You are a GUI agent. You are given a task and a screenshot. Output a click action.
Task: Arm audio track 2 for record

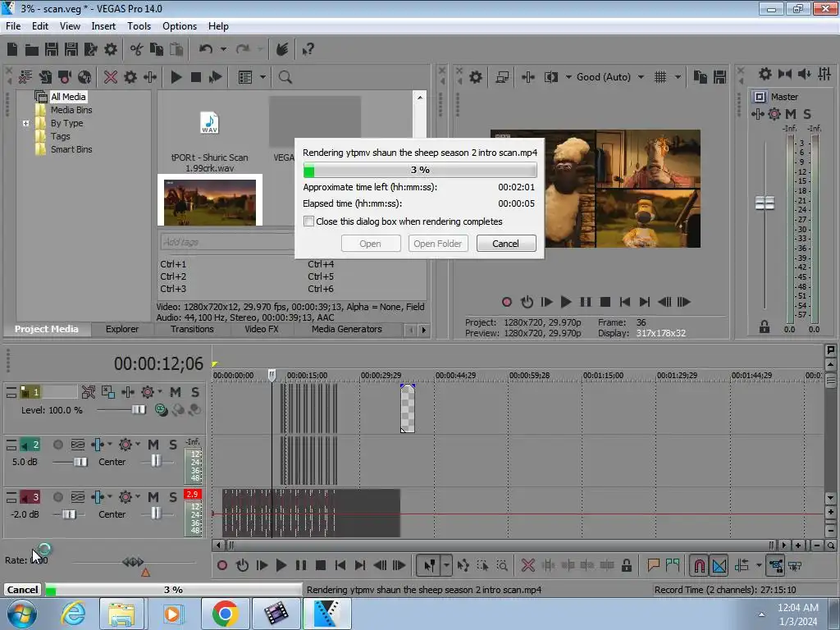(58, 445)
